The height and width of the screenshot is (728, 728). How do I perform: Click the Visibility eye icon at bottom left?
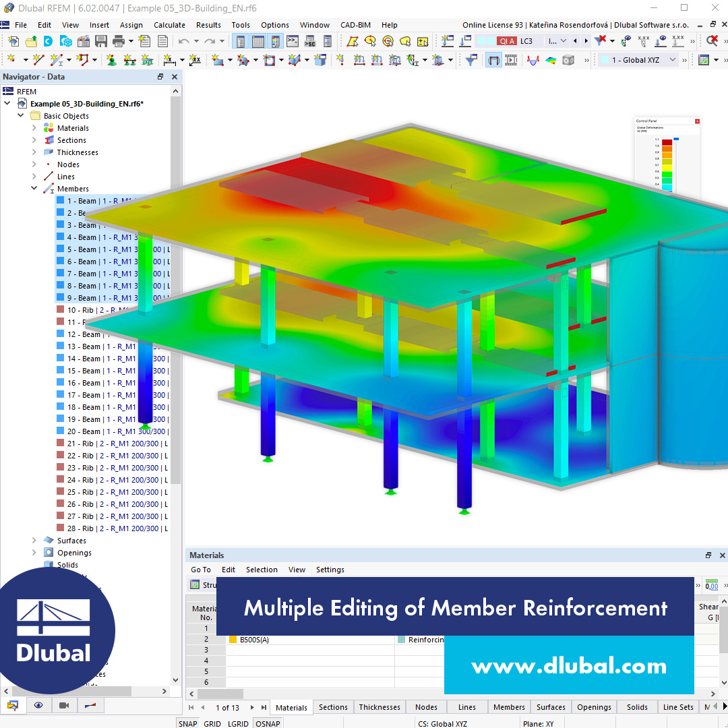(x=38, y=704)
